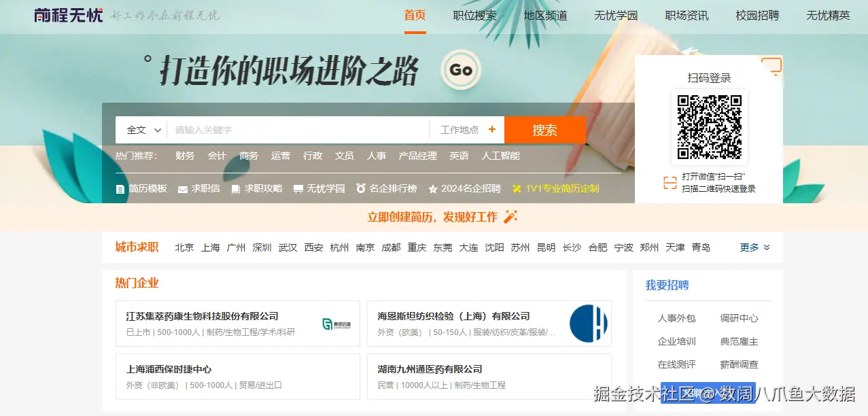
Task: Click the 成都 city link
Action: pos(391,247)
